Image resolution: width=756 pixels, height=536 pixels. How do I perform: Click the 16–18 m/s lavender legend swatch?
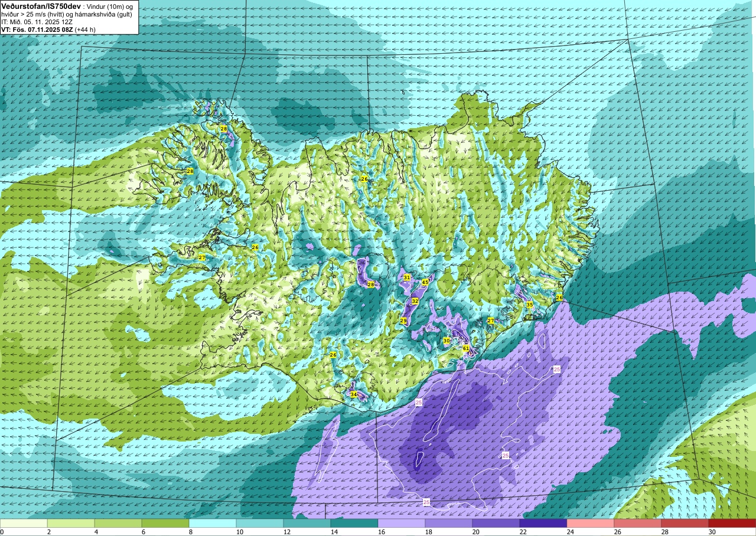[x=402, y=523]
